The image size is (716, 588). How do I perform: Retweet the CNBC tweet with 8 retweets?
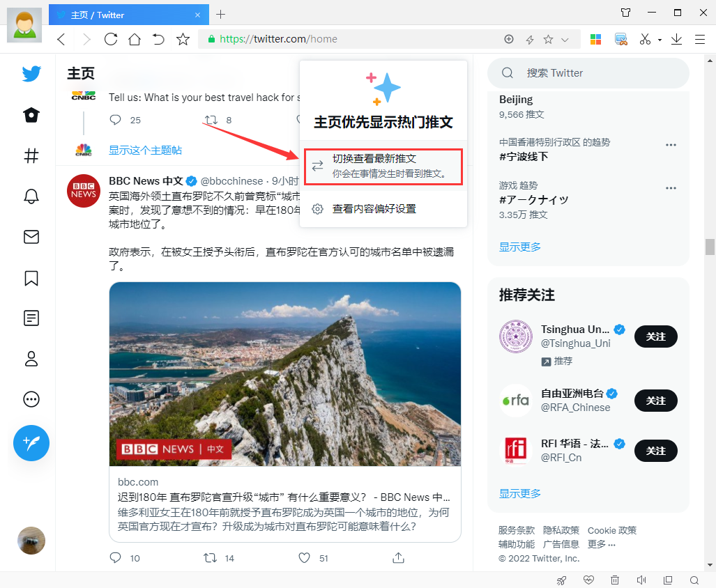coord(211,120)
